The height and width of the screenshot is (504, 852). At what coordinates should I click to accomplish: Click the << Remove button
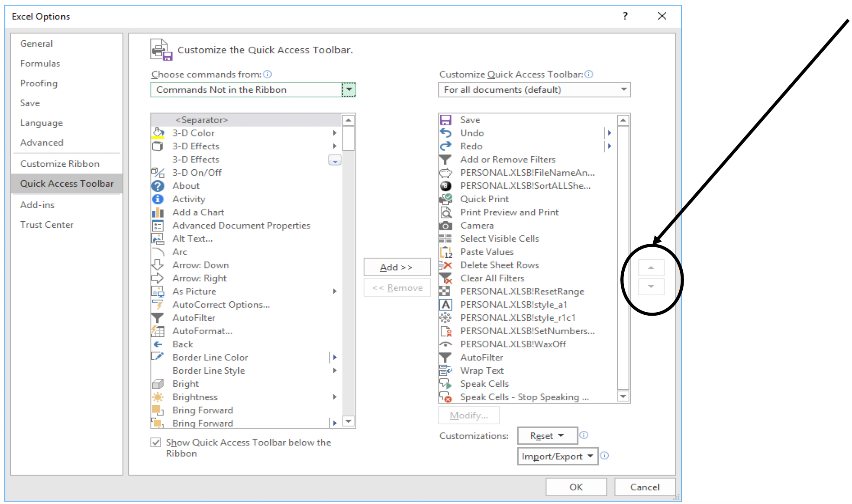[x=397, y=288]
